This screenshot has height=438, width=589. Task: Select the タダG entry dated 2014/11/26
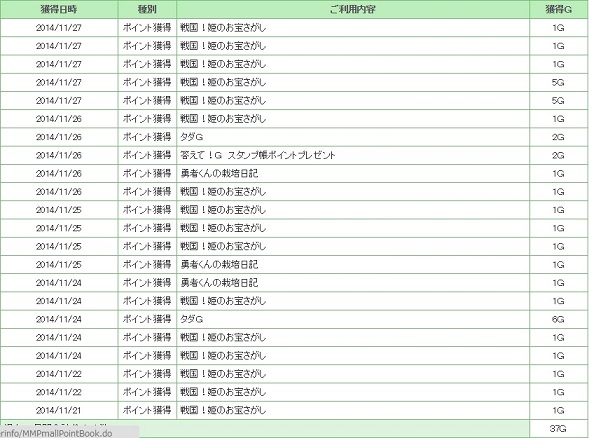192,137
